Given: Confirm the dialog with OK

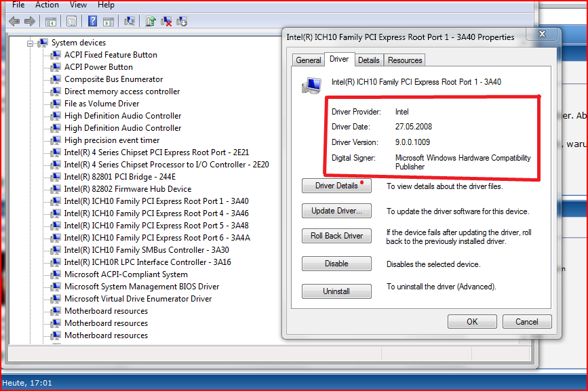Looking at the screenshot, I should pos(472,322).
